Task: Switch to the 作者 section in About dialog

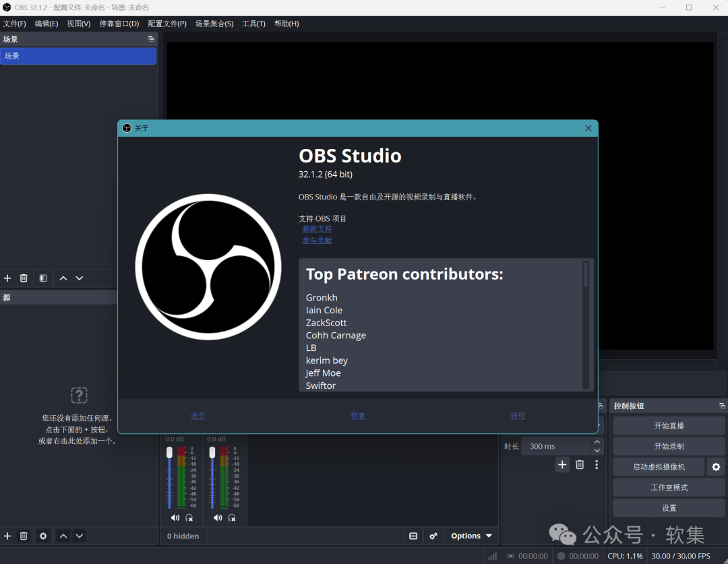Action: coord(358,416)
